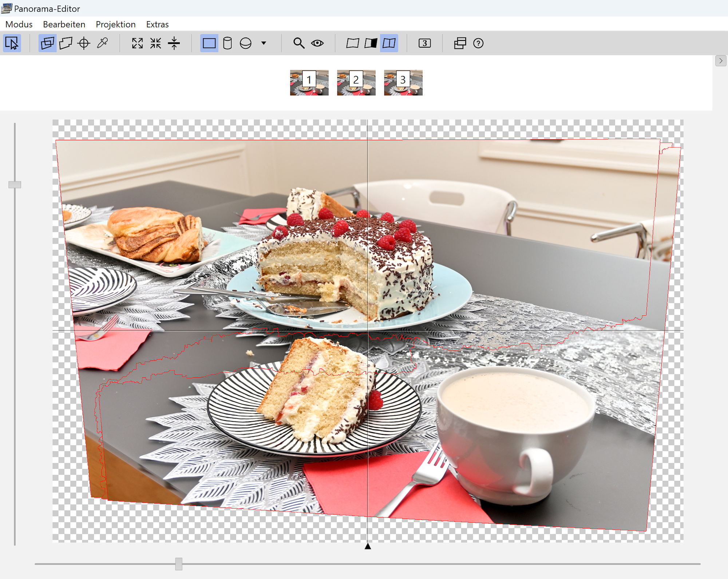Toggle the eye preview icon
The image size is (728, 579).
pyautogui.click(x=317, y=43)
